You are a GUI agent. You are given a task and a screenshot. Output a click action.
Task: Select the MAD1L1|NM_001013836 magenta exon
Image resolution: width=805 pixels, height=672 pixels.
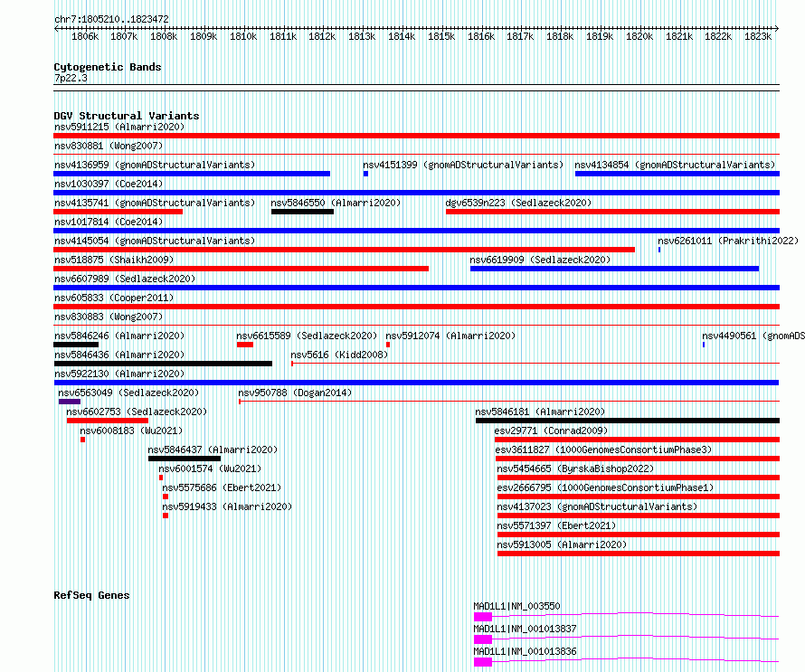(483, 662)
